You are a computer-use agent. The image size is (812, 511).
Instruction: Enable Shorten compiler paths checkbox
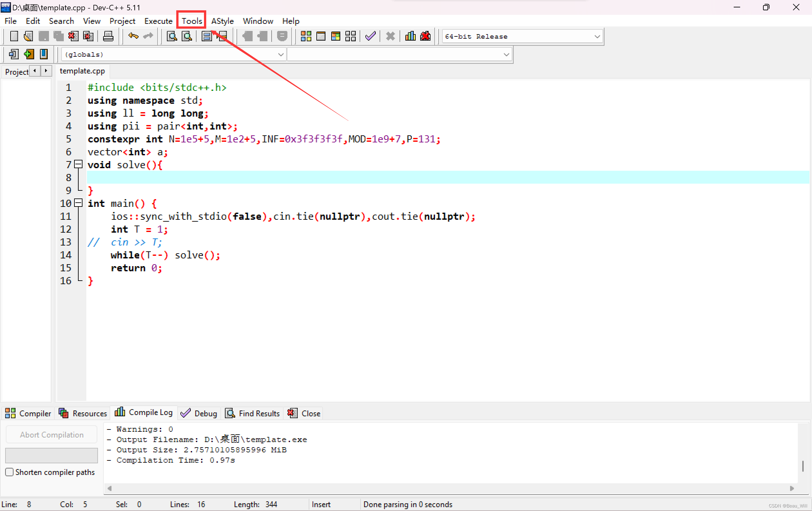[x=9, y=472]
